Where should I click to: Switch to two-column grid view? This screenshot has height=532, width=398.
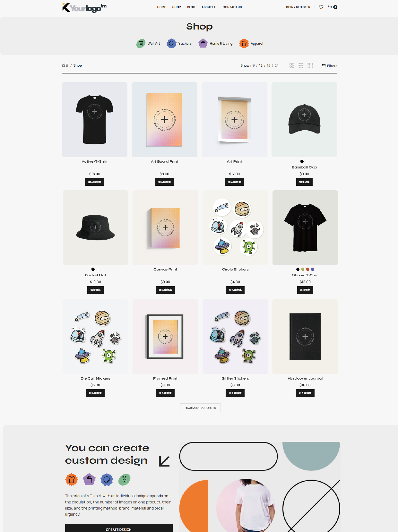(292, 65)
